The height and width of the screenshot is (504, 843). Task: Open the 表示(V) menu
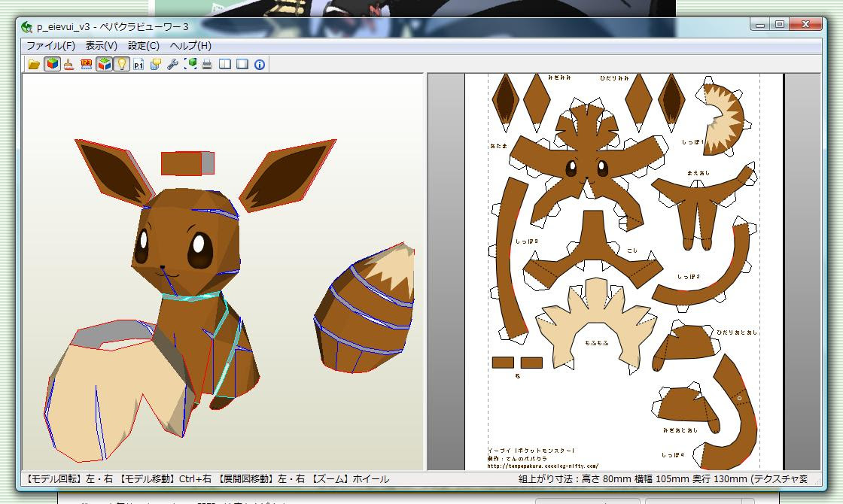101,46
